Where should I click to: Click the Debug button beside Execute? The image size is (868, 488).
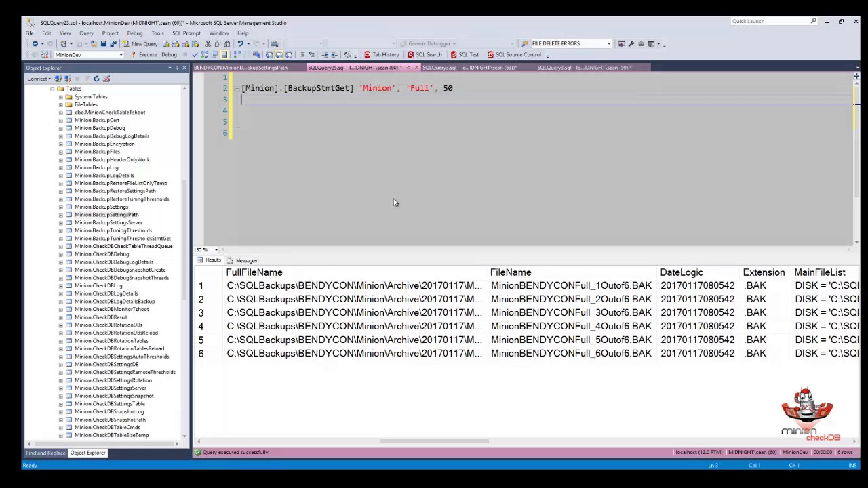pyautogui.click(x=169, y=55)
